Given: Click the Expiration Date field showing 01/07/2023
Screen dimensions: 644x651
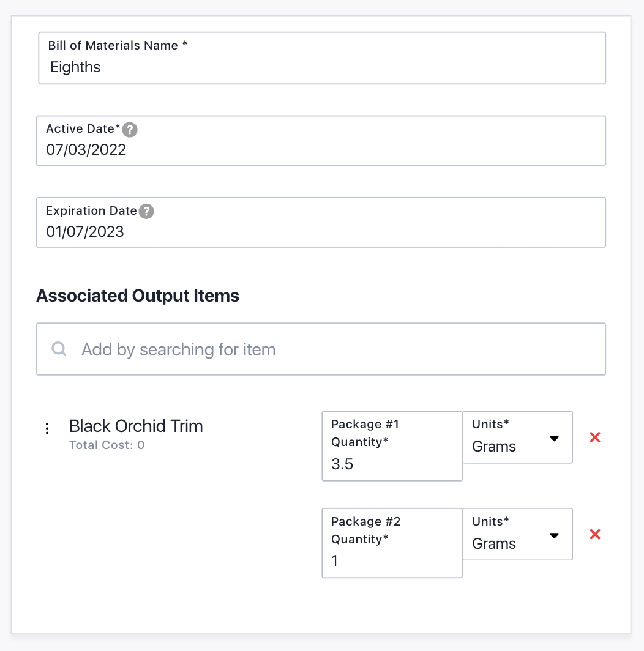Looking at the screenshot, I should [x=321, y=231].
